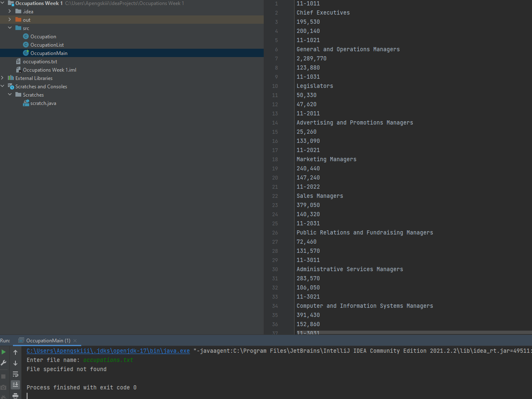Screen dimensions: 532x399
Task: Click the External Libraries label
Action: (34, 78)
